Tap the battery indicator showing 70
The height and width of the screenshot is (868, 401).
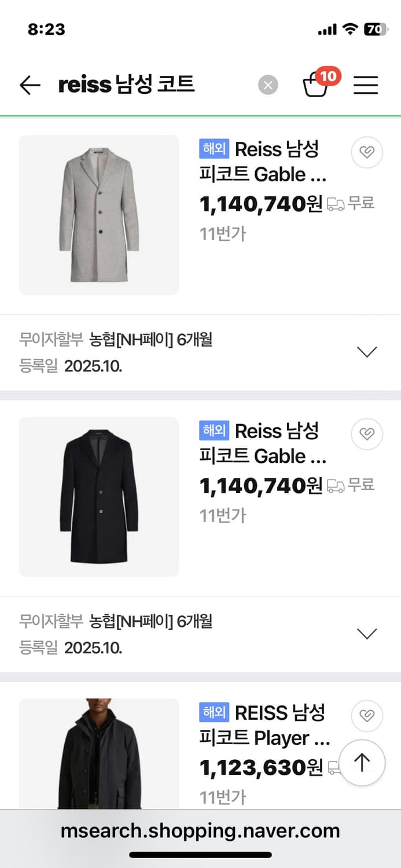[x=375, y=28]
